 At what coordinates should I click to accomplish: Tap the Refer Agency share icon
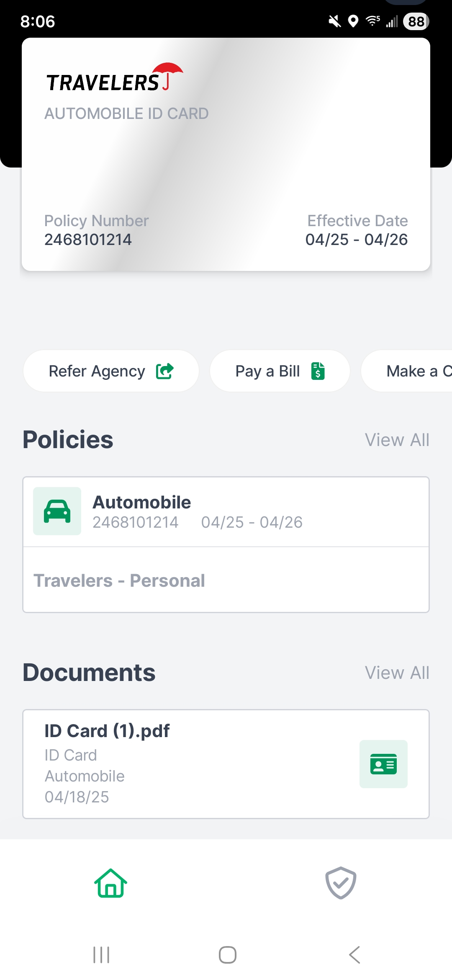(x=164, y=371)
